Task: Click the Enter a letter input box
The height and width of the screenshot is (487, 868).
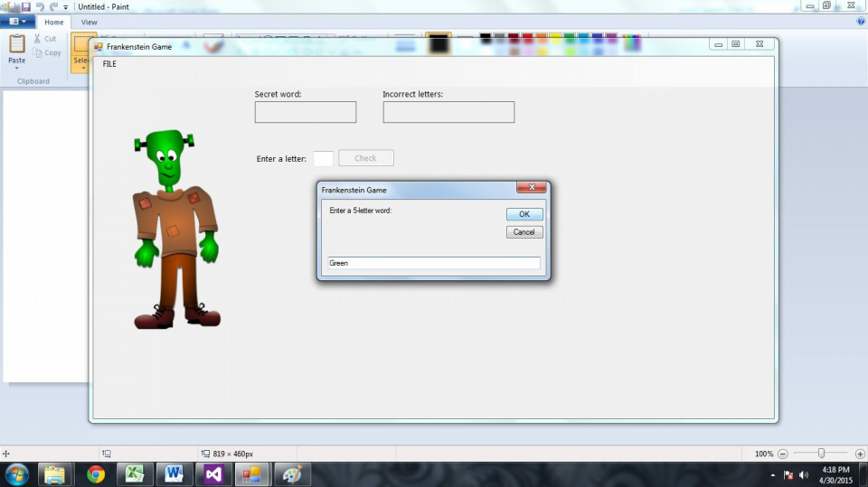Action: (x=324, y=159)
